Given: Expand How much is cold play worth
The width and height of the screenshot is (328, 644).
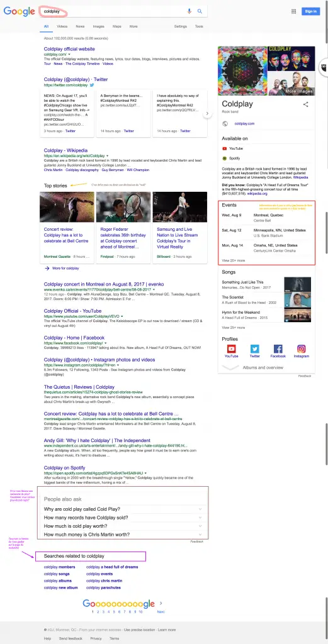Looking at the screenshot, I should [123, 526].
